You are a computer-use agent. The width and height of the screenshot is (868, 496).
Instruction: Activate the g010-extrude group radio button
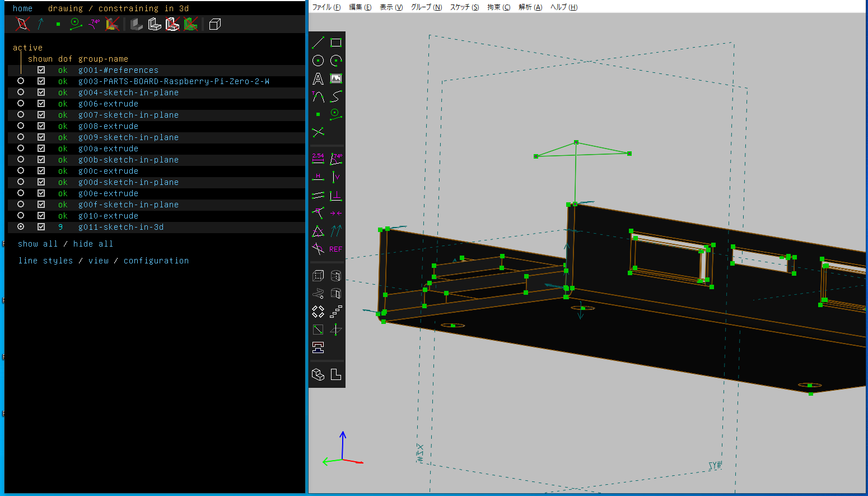21,216
